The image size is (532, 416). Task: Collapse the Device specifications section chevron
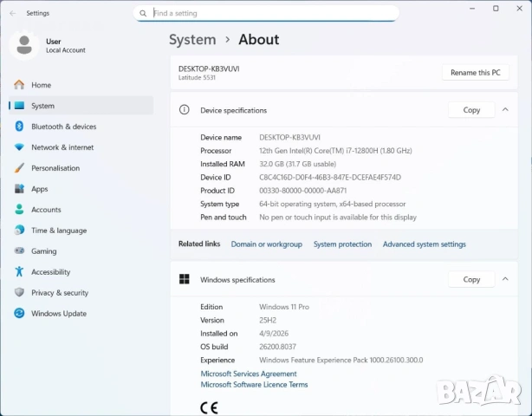[x=505, y=109]
